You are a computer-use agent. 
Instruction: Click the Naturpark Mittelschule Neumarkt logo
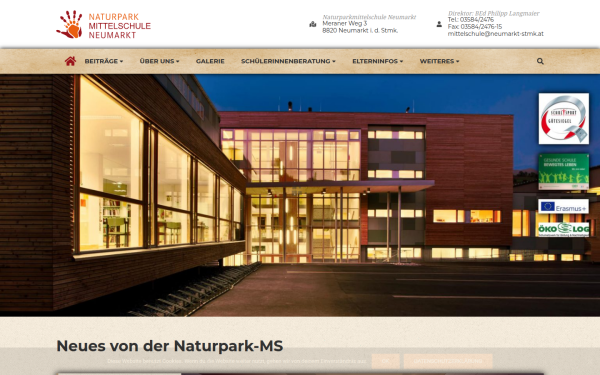[103, 25]
